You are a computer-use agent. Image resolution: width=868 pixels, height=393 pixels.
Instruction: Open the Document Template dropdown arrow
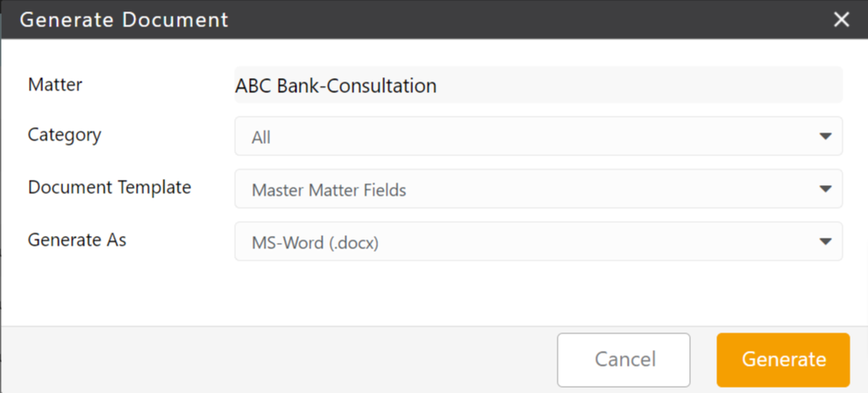[824, 189]
